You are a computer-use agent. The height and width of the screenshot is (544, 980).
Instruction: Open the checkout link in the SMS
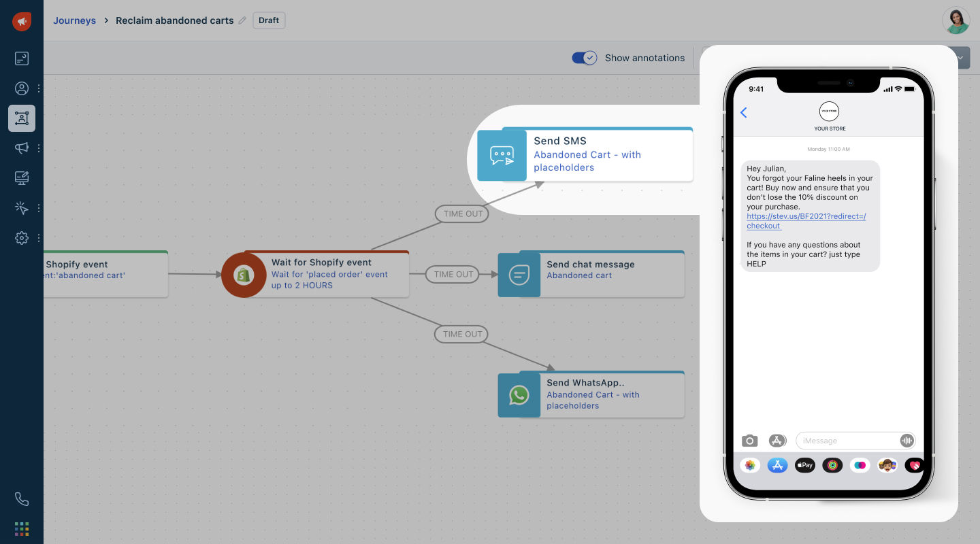pos(805,221)
